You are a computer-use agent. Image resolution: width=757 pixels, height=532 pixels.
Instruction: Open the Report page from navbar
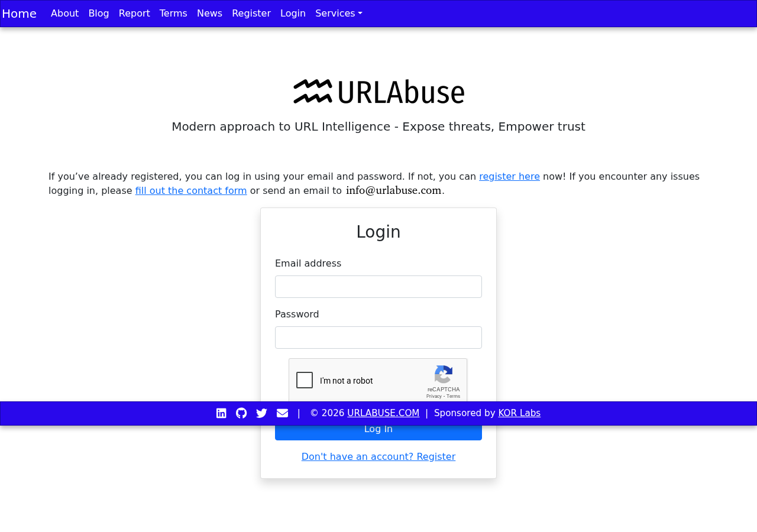(x=134, y=14)
